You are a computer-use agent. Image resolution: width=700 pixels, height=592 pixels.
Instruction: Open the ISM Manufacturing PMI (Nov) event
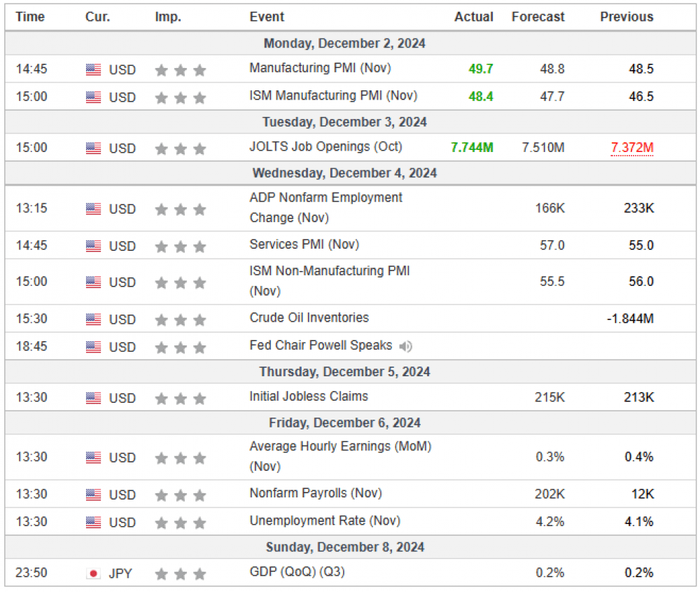[x=333, y=95]
